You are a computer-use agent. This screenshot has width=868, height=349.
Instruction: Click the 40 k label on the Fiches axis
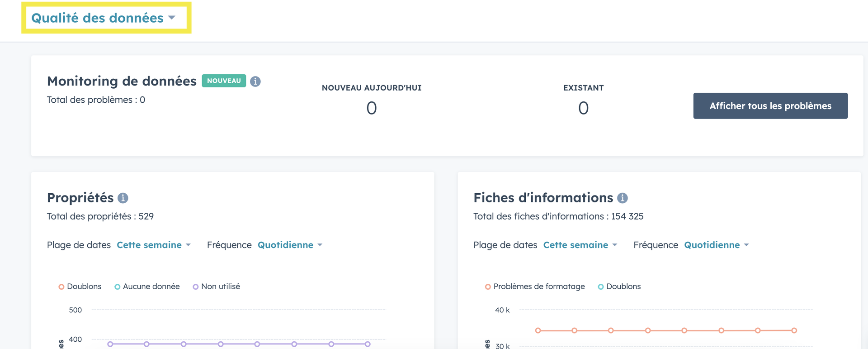click(502, 310)
